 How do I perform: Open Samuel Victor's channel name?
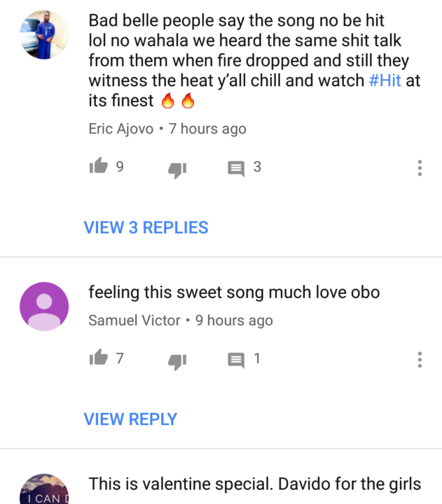[x=134, y=320]
